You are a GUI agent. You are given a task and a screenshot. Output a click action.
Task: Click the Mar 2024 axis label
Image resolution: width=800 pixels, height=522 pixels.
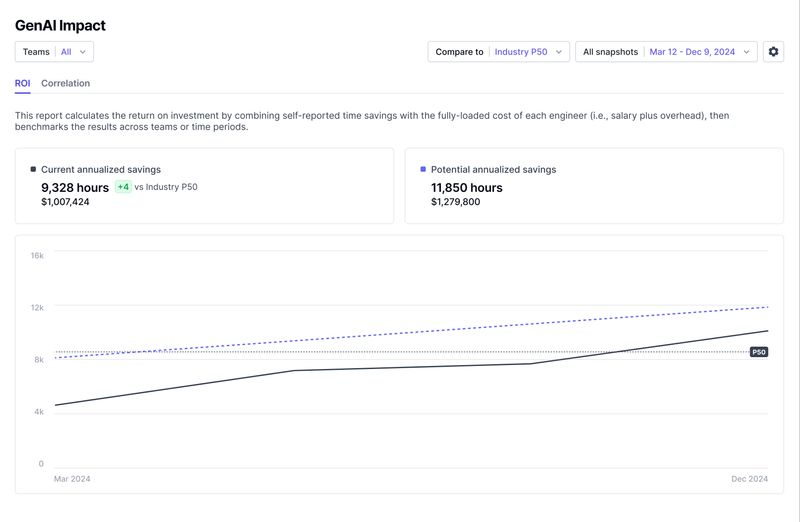coord(72,480)
